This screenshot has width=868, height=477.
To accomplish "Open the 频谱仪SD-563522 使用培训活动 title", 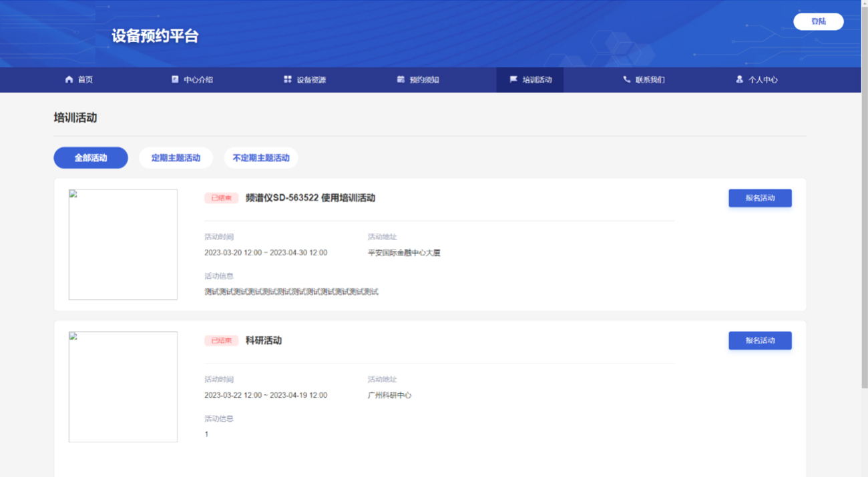I will point(310,198).
